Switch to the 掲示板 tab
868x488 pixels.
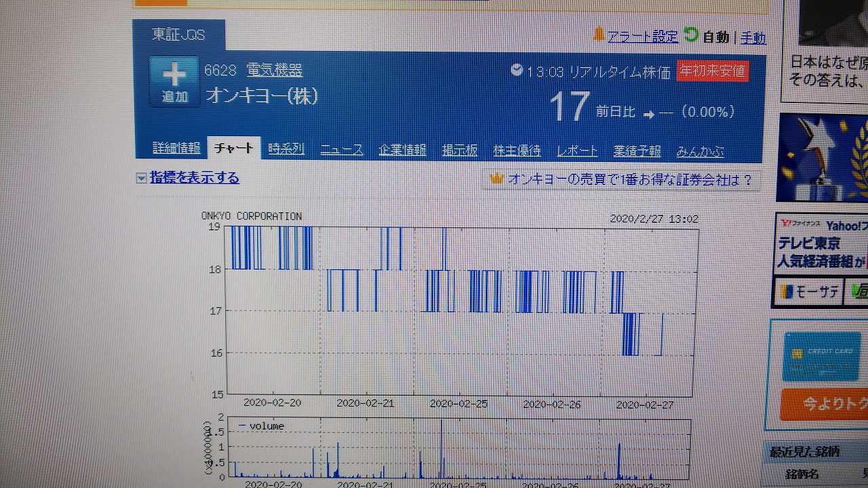[460, 150]
